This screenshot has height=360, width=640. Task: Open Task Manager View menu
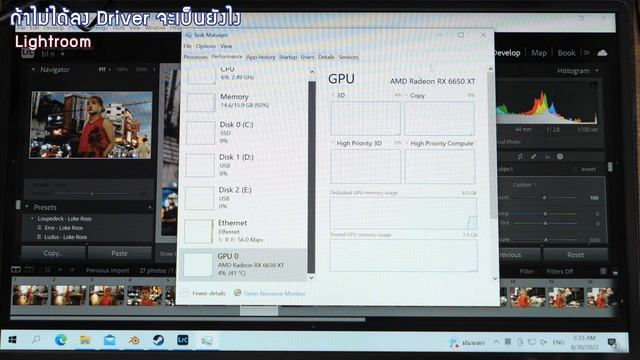coord(226,46)
